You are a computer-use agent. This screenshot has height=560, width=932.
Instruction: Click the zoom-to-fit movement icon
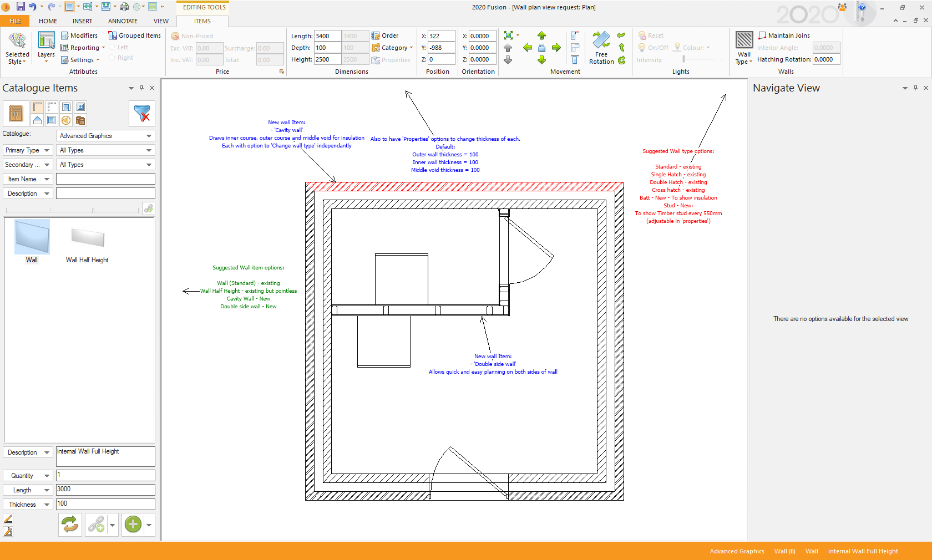point(508,35)
